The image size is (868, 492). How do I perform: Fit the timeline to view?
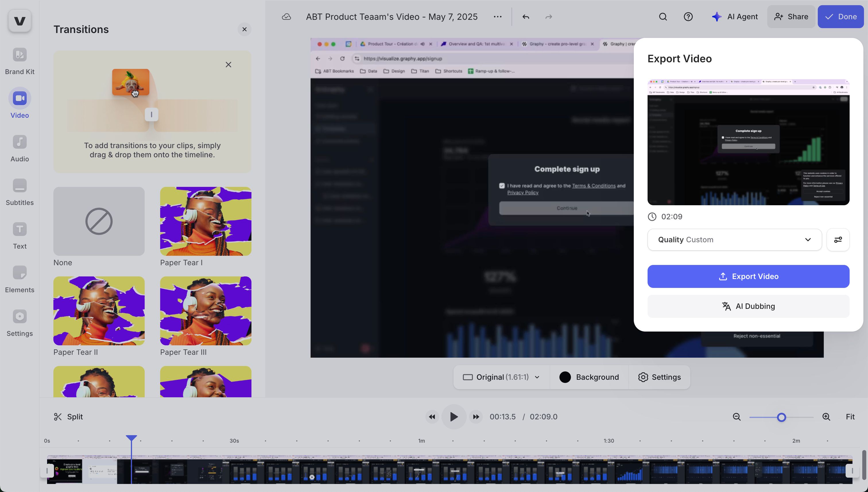(850, 417)
